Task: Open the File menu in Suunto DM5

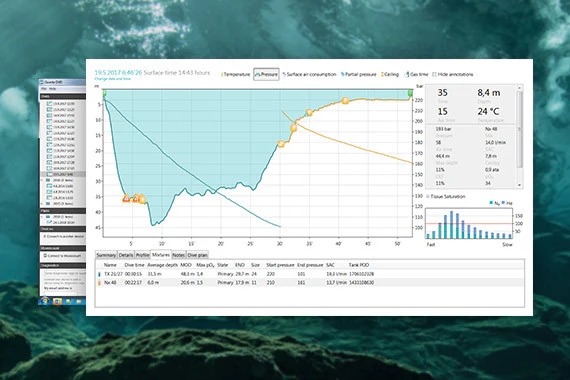Action: (x=44, y=89)
